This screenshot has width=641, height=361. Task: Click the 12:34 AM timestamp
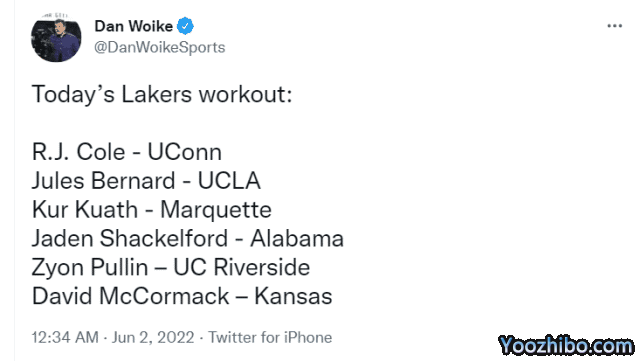click(65, 338)
